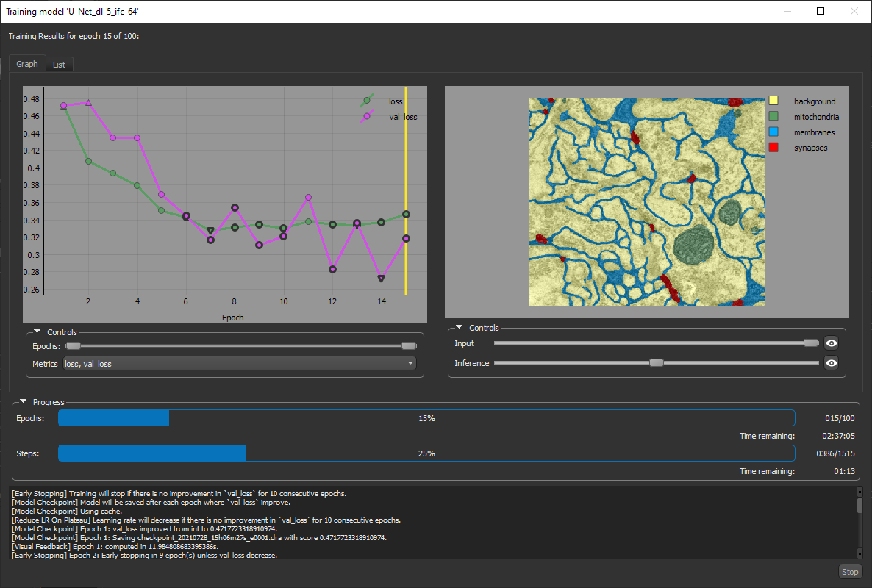Collapse the graph Controls section
Image resolution: width=872 pixels, height=588 pixels.
(x=37, y=332)
